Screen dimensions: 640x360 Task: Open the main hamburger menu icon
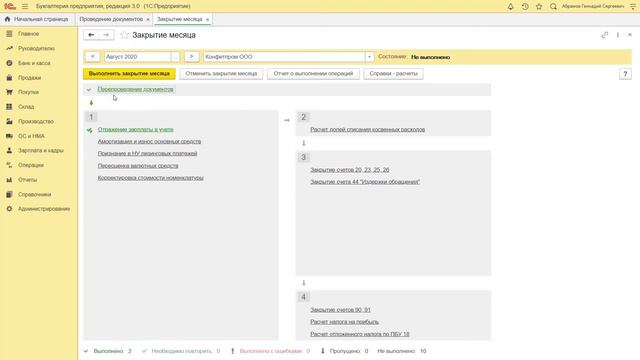tap(25, 7)
